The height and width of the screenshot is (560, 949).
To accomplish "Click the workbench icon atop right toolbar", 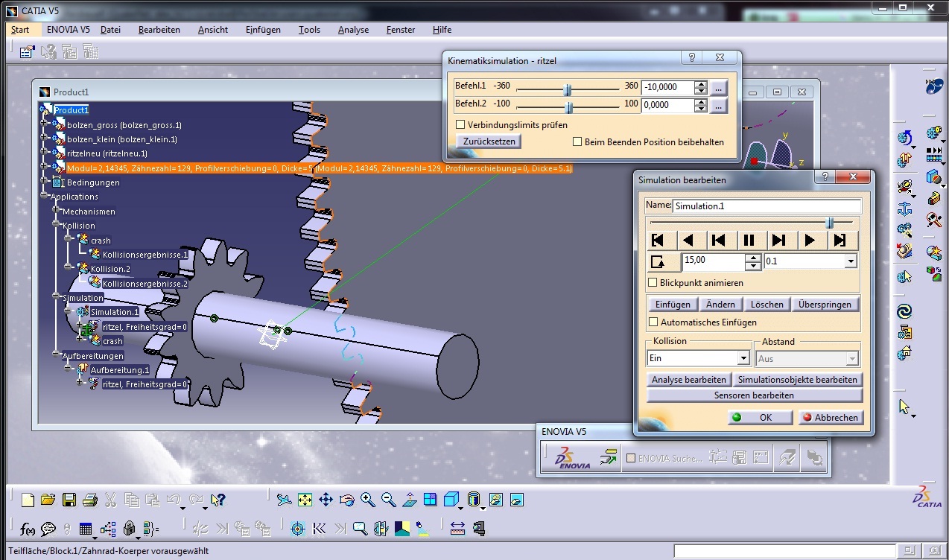I will tap(934, 86).
